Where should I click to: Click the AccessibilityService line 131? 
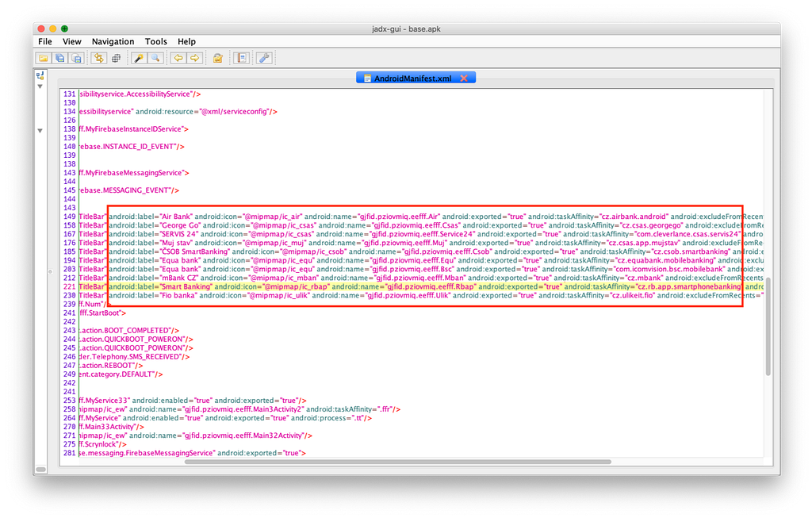[x=140, y=94]
